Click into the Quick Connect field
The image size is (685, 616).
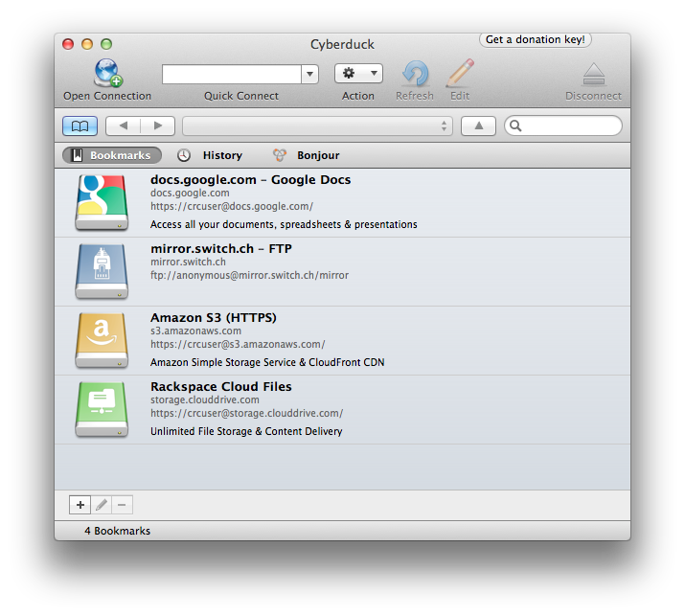232,75
